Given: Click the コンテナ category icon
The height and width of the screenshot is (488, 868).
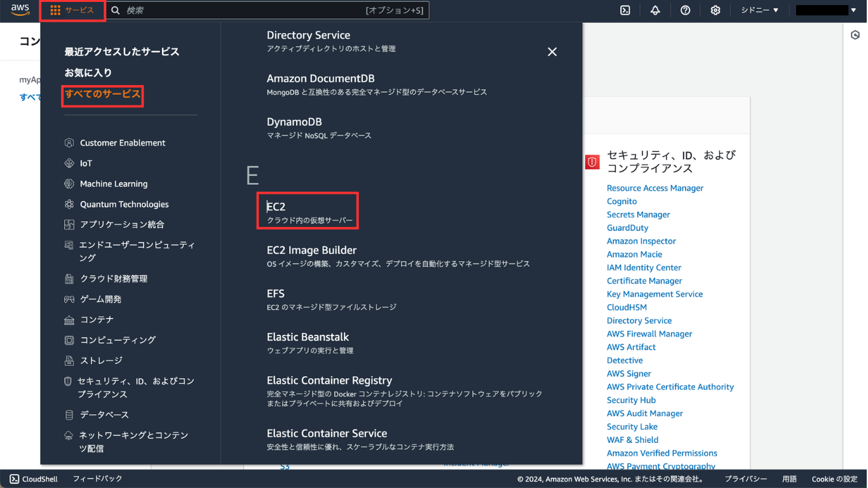Looking at the screenshot, I should point(69,320).
